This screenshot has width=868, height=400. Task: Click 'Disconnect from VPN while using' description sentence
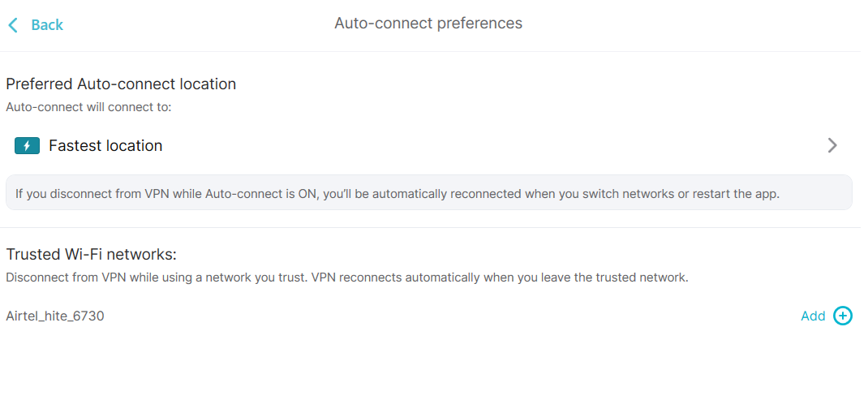click(156, 277)
